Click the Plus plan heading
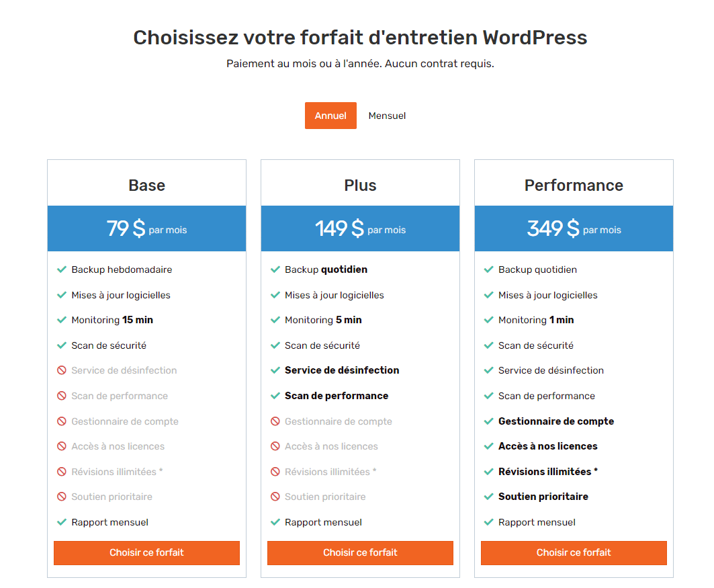 tap(360, 185)
